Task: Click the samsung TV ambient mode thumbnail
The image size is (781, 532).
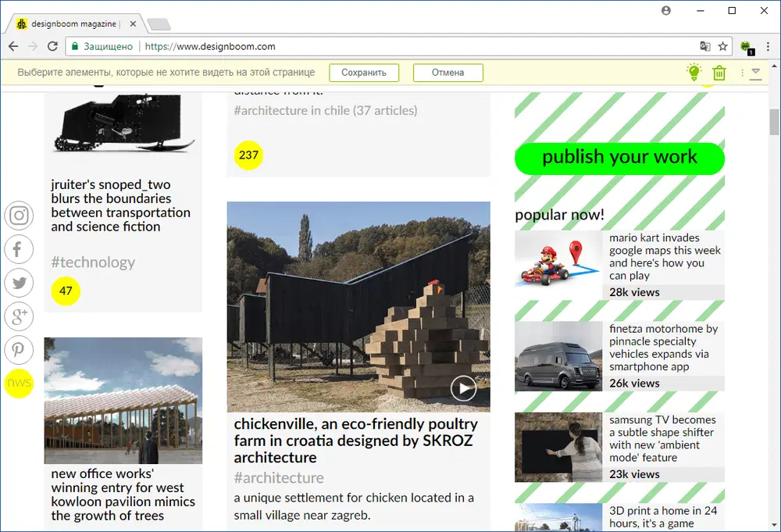Action: (x=558, y=448)
